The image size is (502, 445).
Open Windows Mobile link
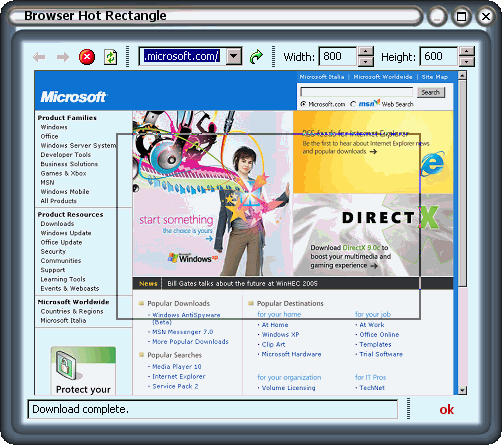pyautogui.click(x=65, y=192)
